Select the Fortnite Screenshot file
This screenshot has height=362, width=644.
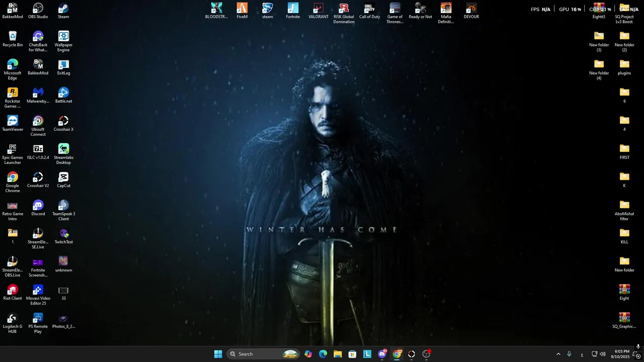pyautogui.click(x=38, y=267)
